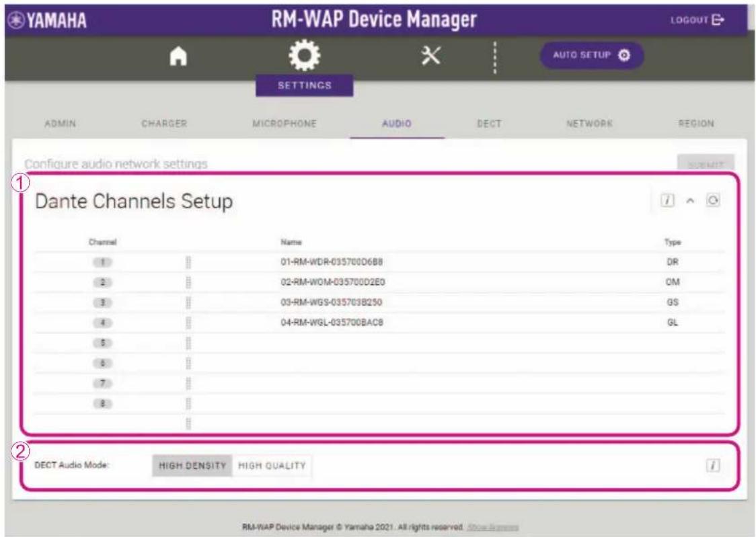Grab drag handle for channel 2 row
756x537 pixels.
pos(188,282)
